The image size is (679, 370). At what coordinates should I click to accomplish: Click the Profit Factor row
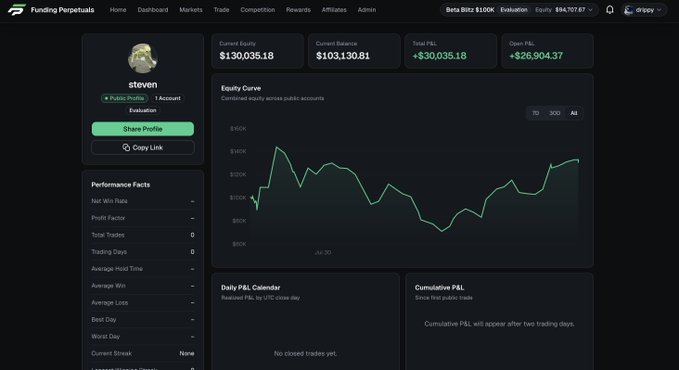coord(143,218)
